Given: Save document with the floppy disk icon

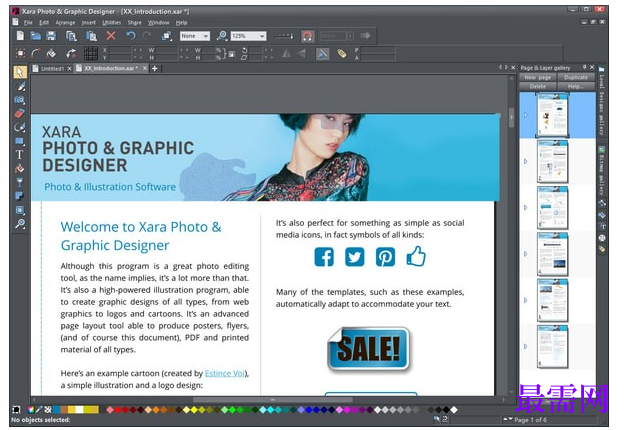Looking at the screenshot, I should (51, 36).
